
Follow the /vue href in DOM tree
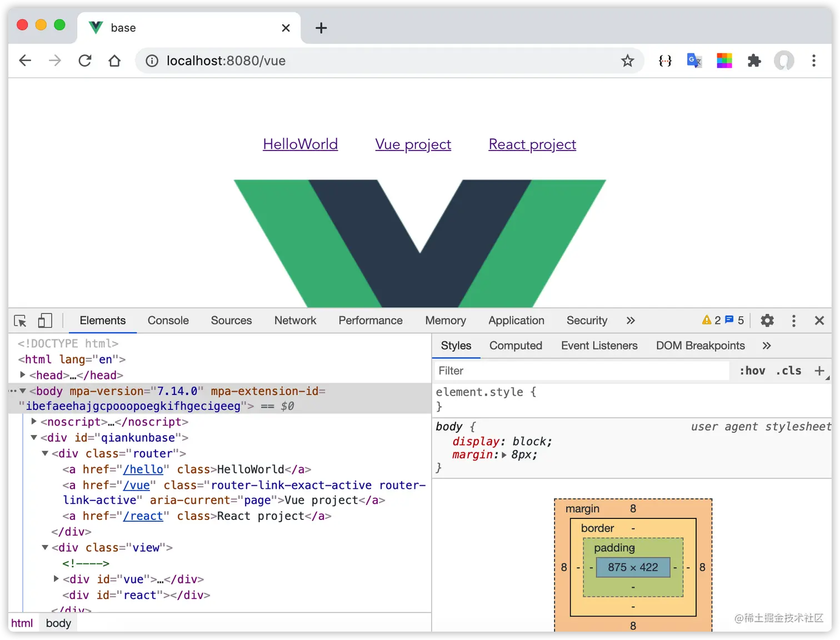coord(137,485)
